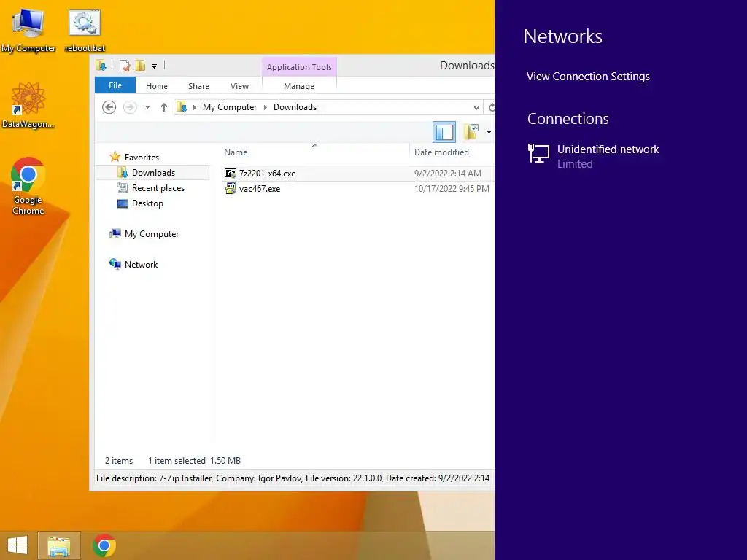Toggle the navigation pane button

click(x=444, y=132)
